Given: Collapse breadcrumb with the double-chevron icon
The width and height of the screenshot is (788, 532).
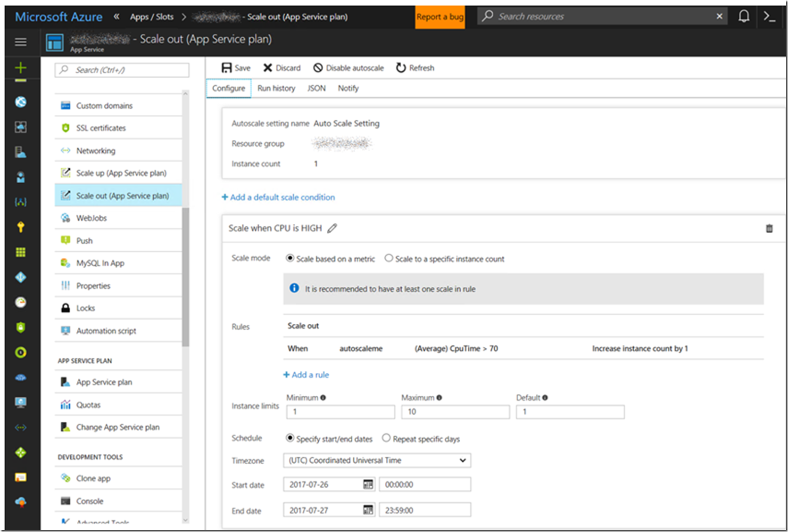Looking at the screenshot, I should [116, 16].
